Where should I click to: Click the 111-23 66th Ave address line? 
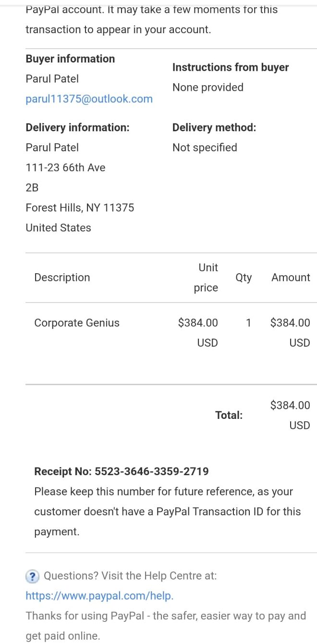click(65, 168)
